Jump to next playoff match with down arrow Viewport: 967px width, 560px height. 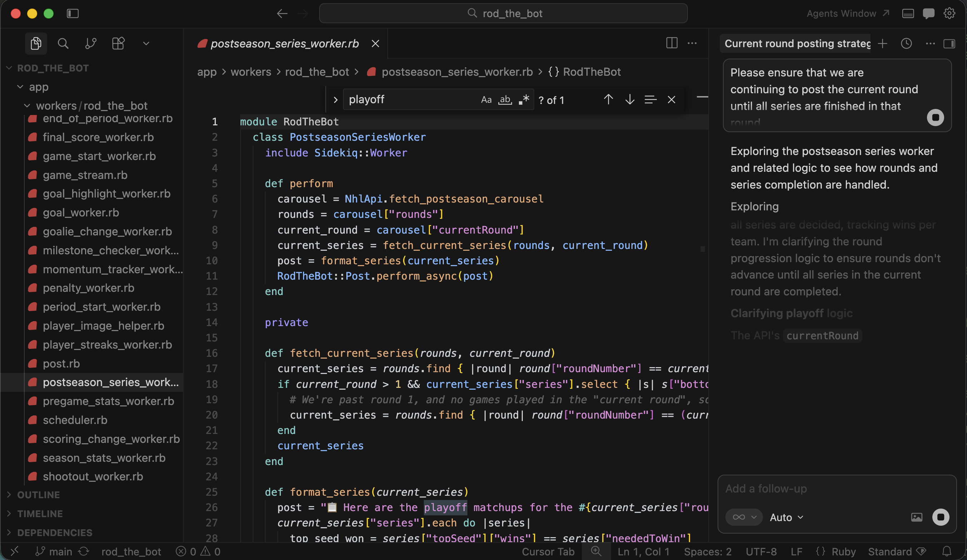pyautogui.click(x=629, y=99)
